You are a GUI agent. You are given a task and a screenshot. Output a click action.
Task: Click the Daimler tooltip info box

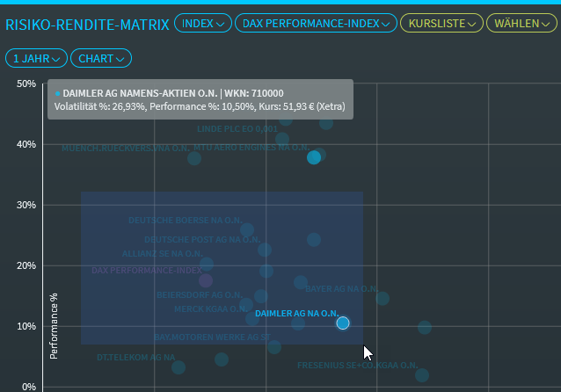(200, 99)
